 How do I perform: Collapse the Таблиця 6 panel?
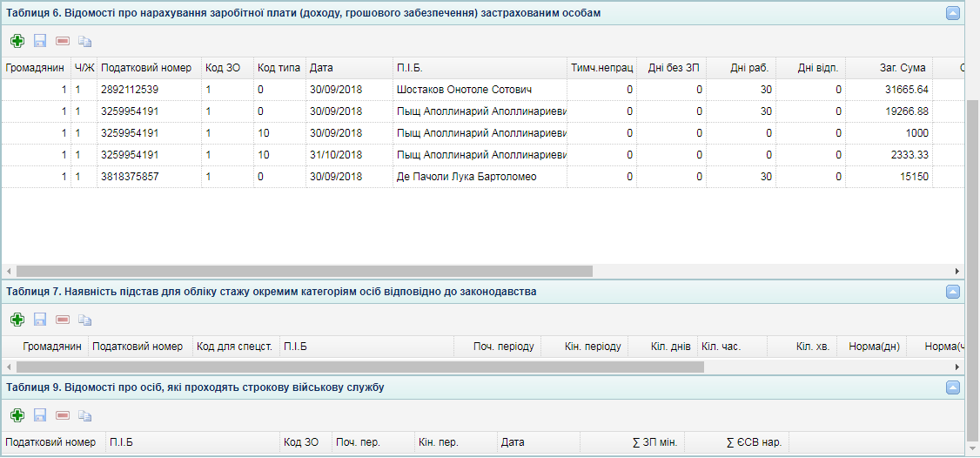click(x=953, y=13)
